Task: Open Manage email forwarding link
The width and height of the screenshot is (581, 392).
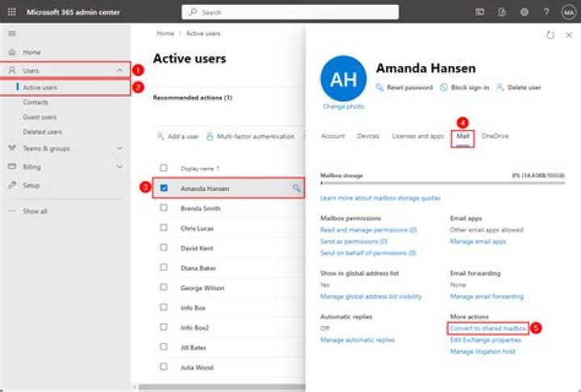Action: (x=487, y=296)
